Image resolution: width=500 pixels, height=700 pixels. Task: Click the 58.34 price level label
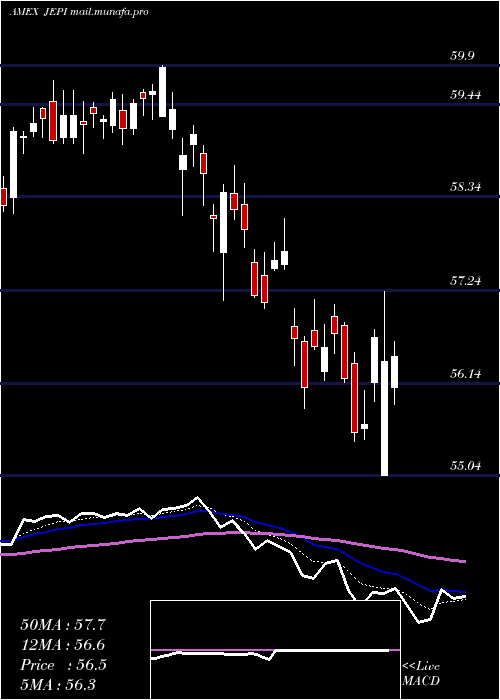pyautogui.click(x=465, y=187)
